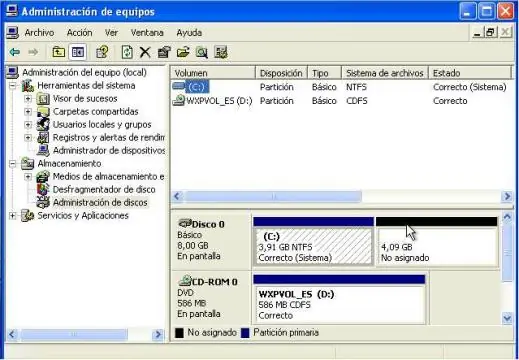Click the WXPVOL_ES volume icon in list
Image resolution: width=519 pixels, height=360 pixels.
[179, 100]
